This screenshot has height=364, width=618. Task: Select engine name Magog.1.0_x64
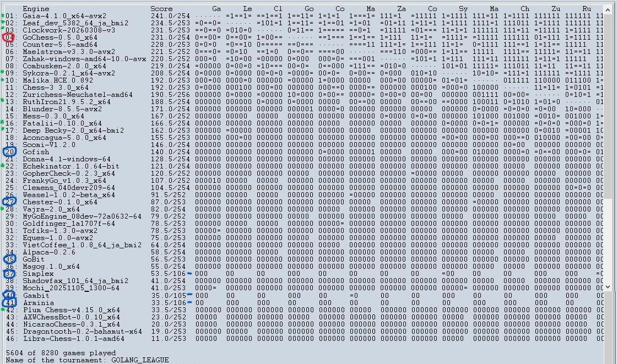51,267
